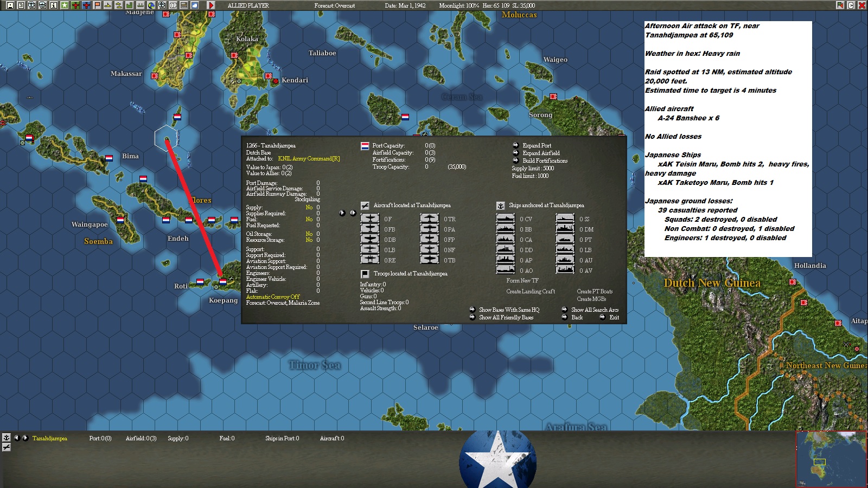Select the oiler (AO) ship icon
868x488 pixels.
click(x=506, y=270)
